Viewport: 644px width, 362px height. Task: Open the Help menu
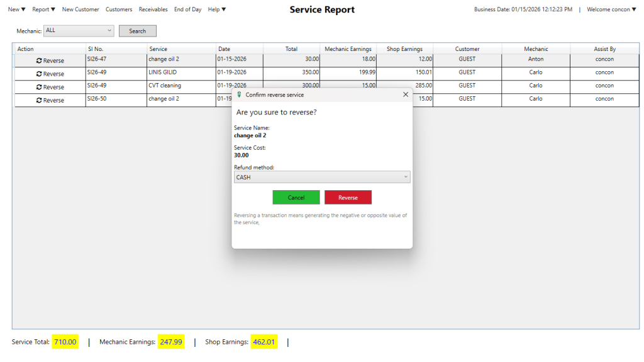[216, 9]
